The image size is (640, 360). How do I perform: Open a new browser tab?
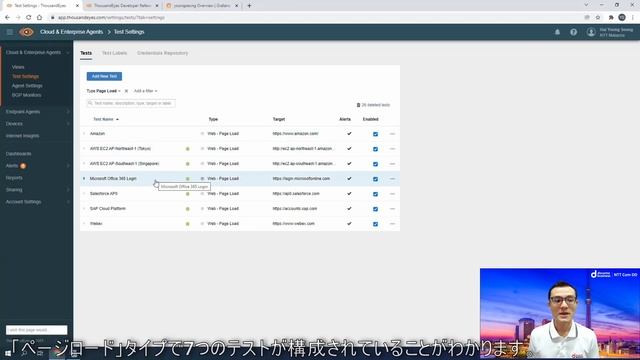click(249, 6)
